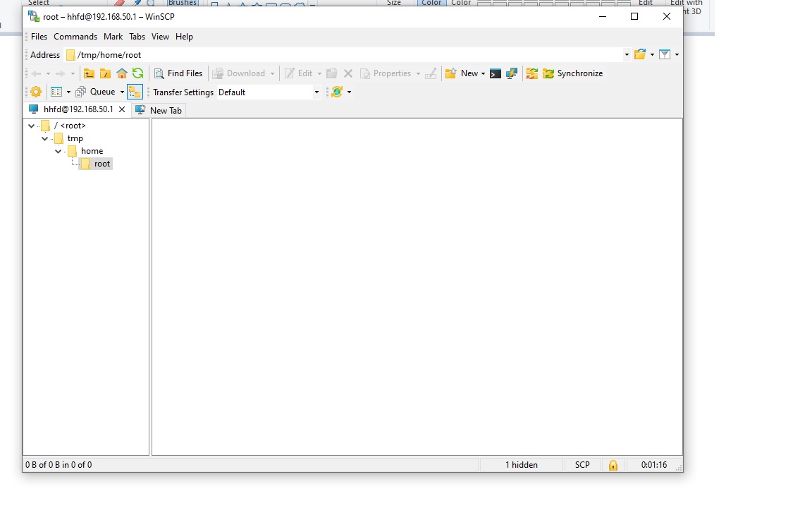Viewport: 812px width, 508px height.
Task: Start the Synchronize tool
Action: [x=572, y=73]
